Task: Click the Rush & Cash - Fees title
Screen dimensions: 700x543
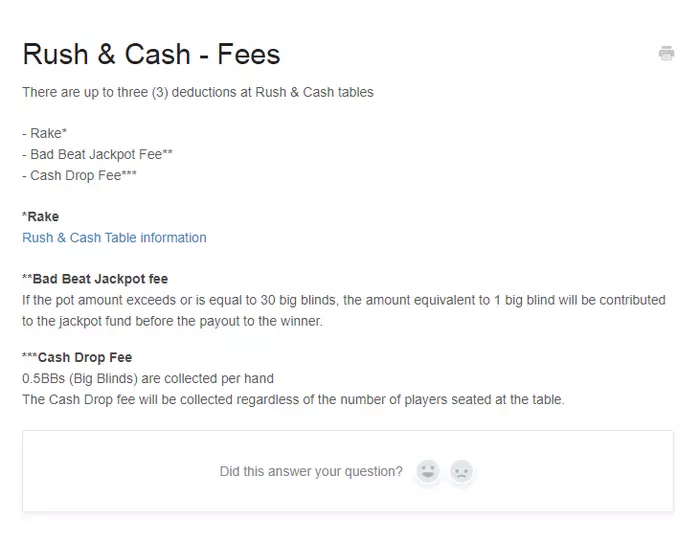Action: 151,54
